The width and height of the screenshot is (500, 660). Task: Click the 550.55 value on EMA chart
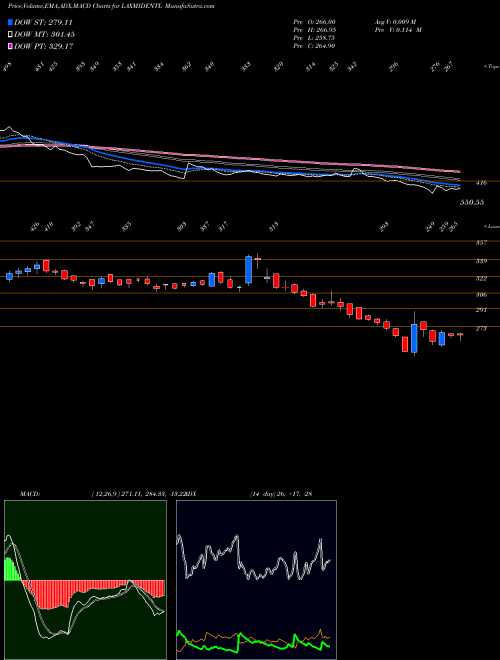coord(472,202)
